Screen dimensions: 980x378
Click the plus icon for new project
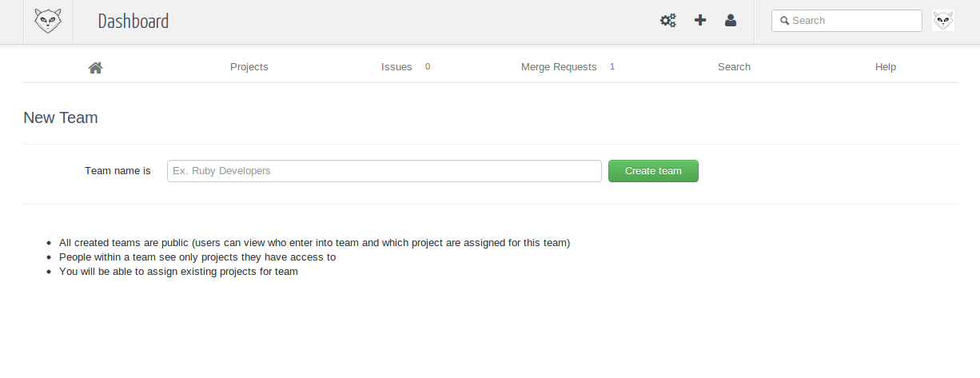700,21
